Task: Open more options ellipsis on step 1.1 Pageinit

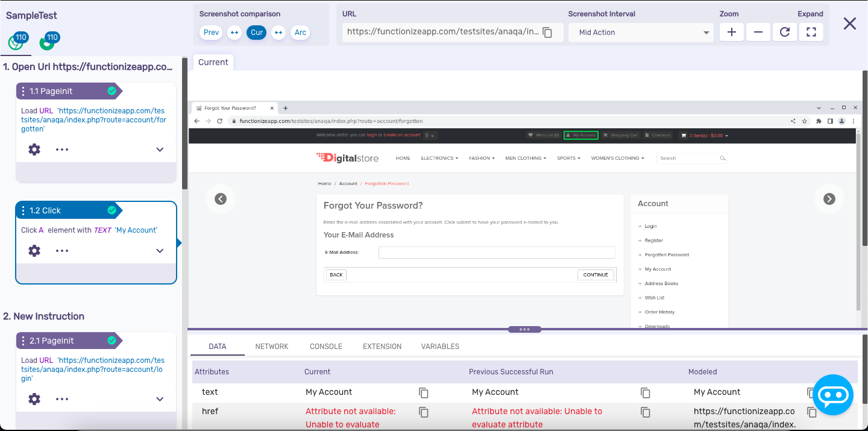Action: (62, 149)
